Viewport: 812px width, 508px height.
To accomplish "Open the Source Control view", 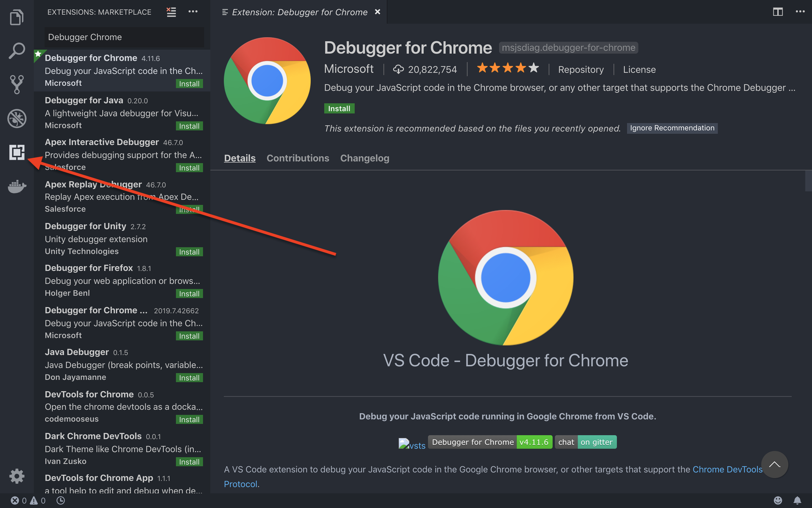I will pos(17,84).
